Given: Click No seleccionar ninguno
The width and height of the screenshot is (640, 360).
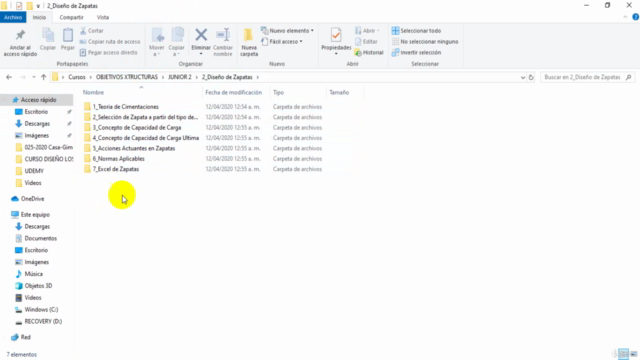Looking at the screenshot, I should point(425,42).
